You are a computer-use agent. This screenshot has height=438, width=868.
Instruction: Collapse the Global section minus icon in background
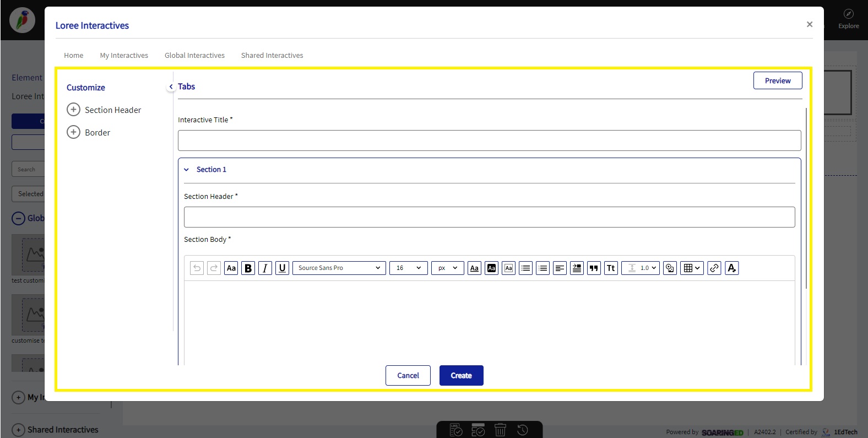[18, 218]
